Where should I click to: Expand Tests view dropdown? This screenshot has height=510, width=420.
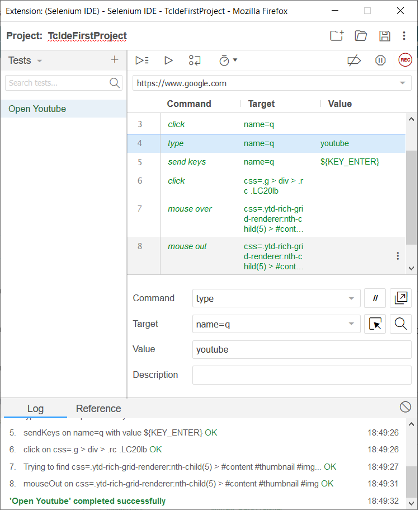pyautogui.click(x=40, y=61)
